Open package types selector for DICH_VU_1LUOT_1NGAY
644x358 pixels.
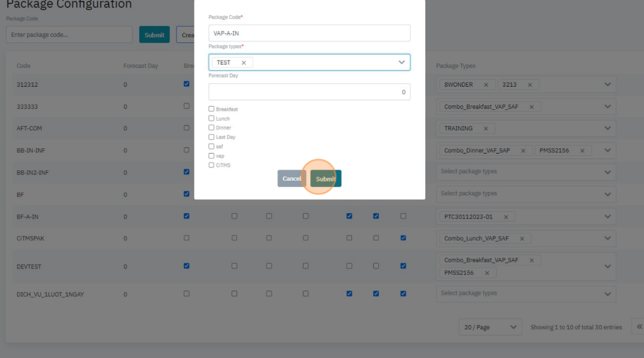[x=607, y=294]
